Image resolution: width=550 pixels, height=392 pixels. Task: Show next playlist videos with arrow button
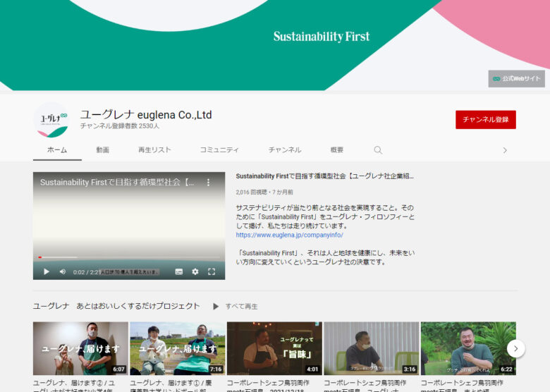(x=515, y=348)
